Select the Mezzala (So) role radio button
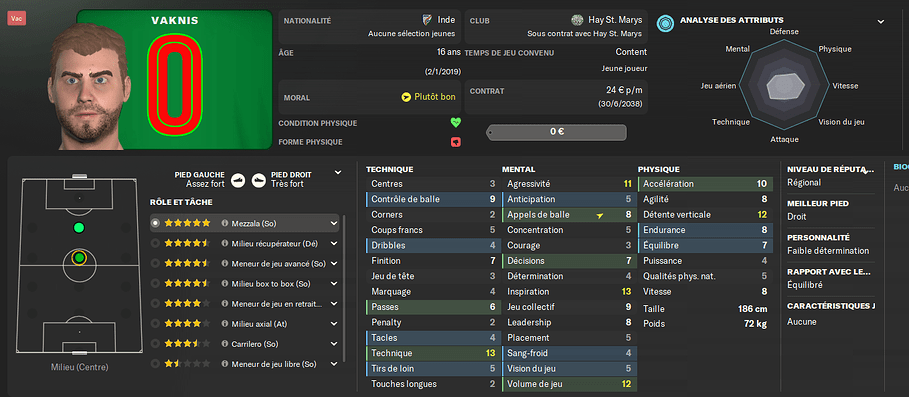 [155, 223]
